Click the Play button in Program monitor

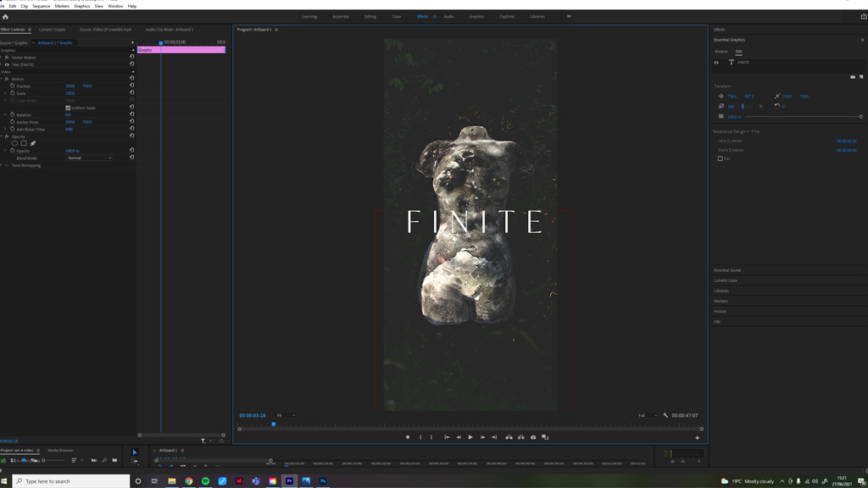tap(470, 437)
